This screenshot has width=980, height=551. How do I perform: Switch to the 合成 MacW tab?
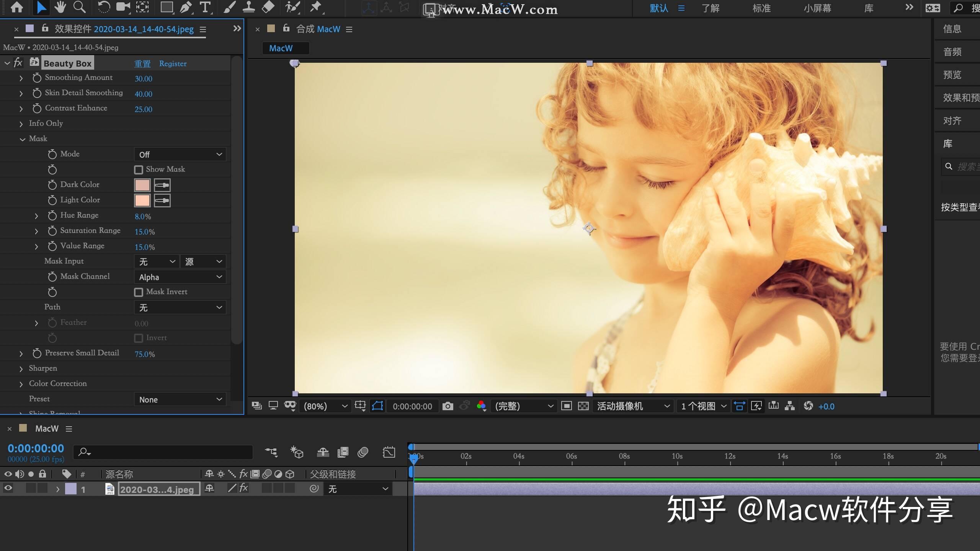tap(318, 29)
